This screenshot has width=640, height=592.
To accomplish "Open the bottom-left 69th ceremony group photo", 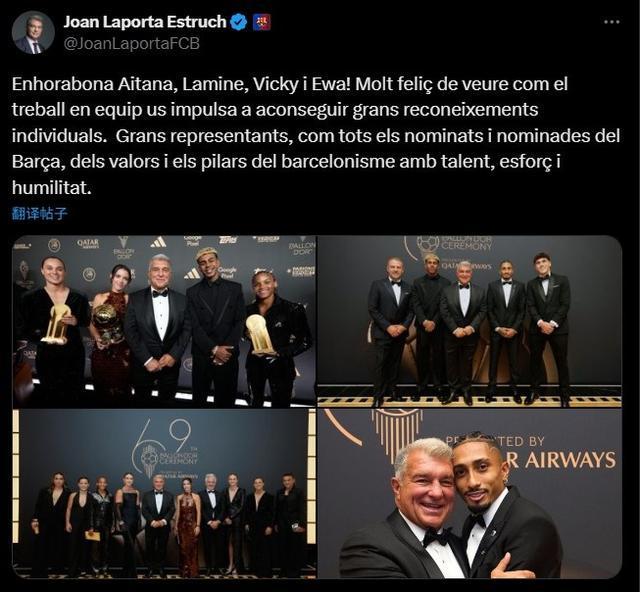I will point(164,494).
